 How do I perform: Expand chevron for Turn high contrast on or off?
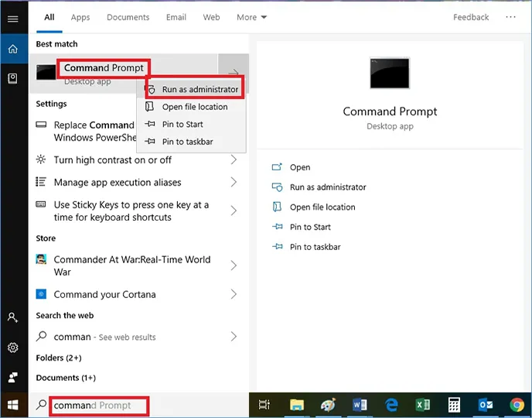click(x=234, y=159)
